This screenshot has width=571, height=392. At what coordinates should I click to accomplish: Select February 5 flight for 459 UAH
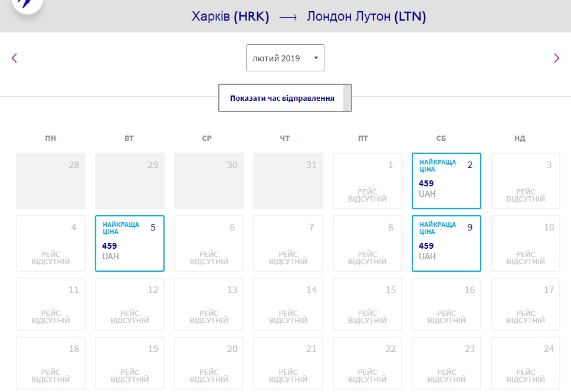pyautogui.click(x=130, y=243)
